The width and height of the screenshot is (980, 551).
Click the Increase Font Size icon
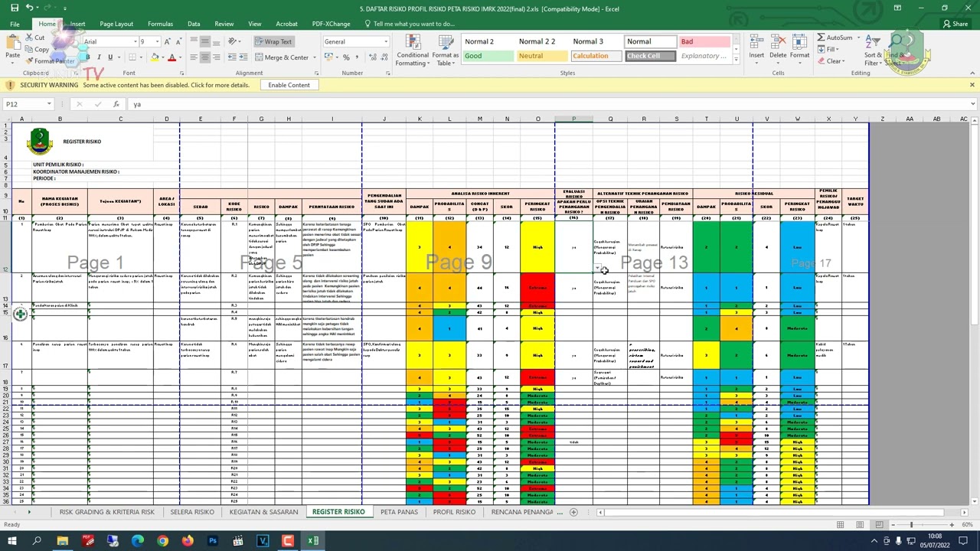tap(168, 41)
